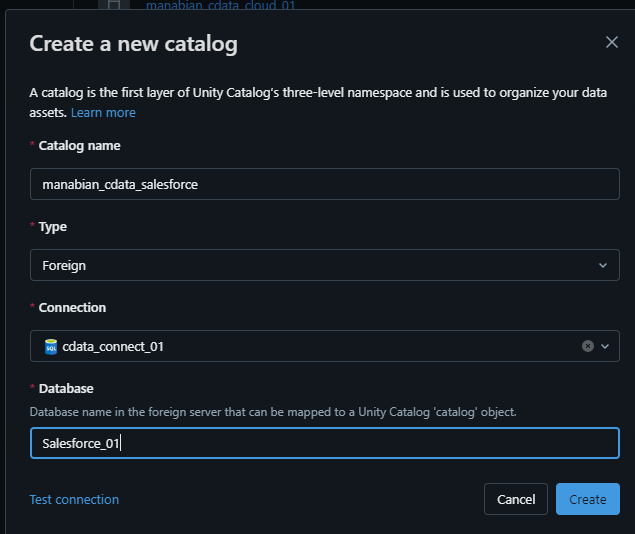Click the Database field label
Image resolution: width=635 pixels, height=534 pixels.
[x=66, y=389]
